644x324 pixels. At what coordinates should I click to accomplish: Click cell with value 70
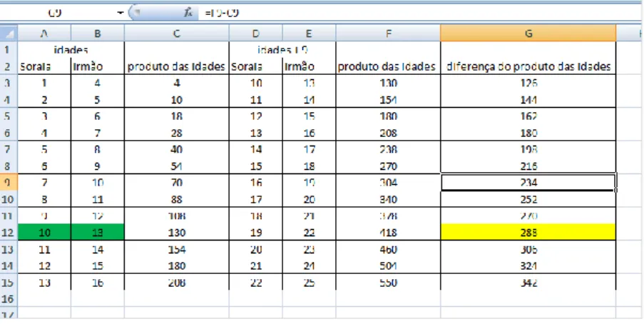(x=177, y=183)
